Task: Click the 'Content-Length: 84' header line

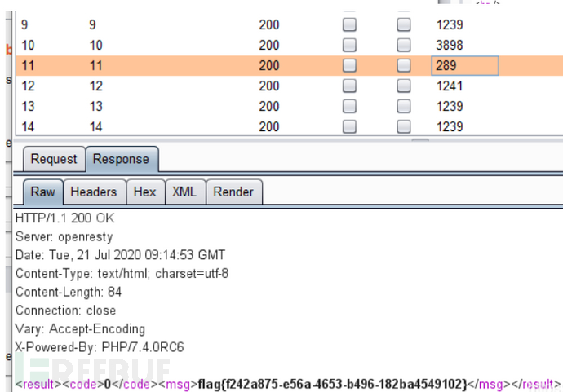Action: (x=69, y=292)
